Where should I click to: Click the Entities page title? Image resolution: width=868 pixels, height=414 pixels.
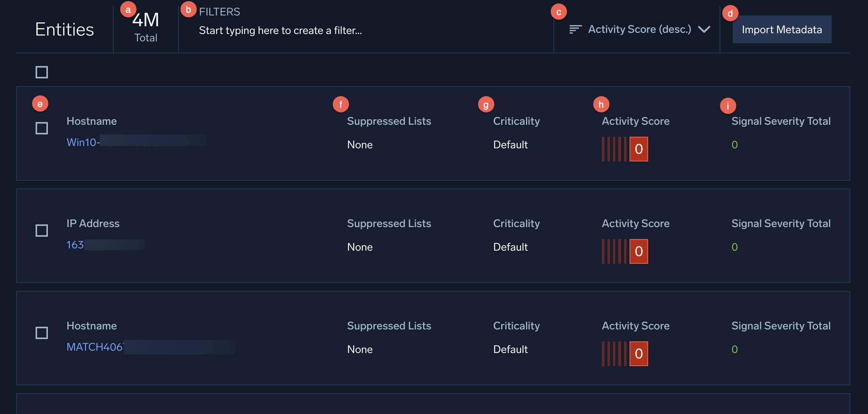point(65,29)
